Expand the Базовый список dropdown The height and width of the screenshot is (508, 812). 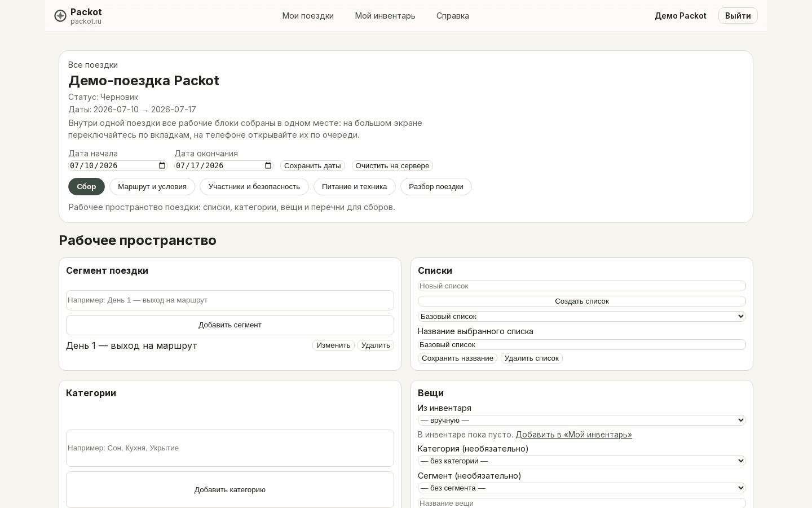(581, 317)
